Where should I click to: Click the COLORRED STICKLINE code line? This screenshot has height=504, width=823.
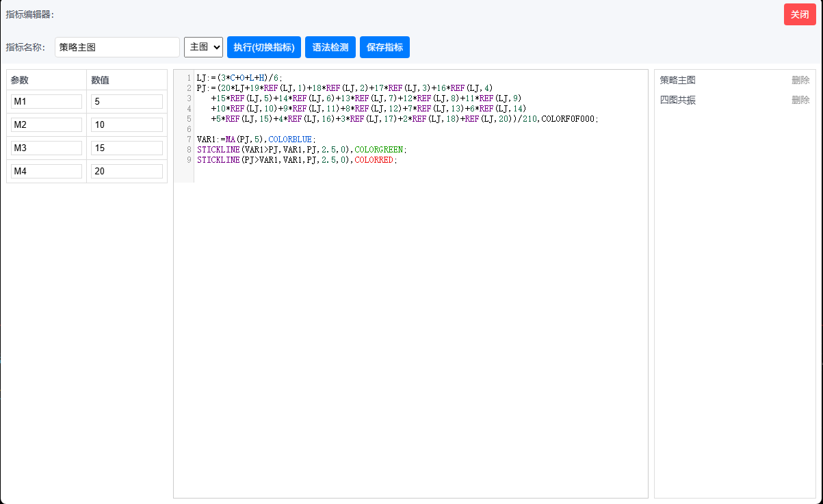point(297,159)
